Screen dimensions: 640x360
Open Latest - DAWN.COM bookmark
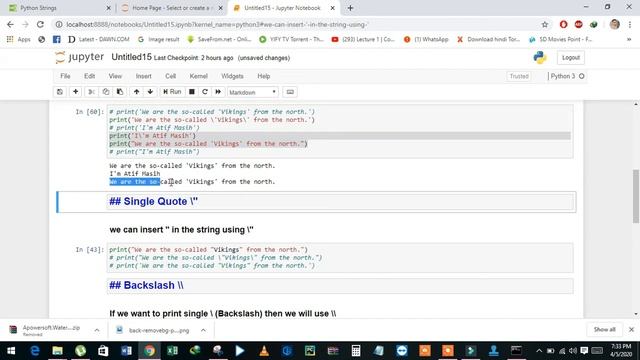pyautogui.click(x=99, y=39)
